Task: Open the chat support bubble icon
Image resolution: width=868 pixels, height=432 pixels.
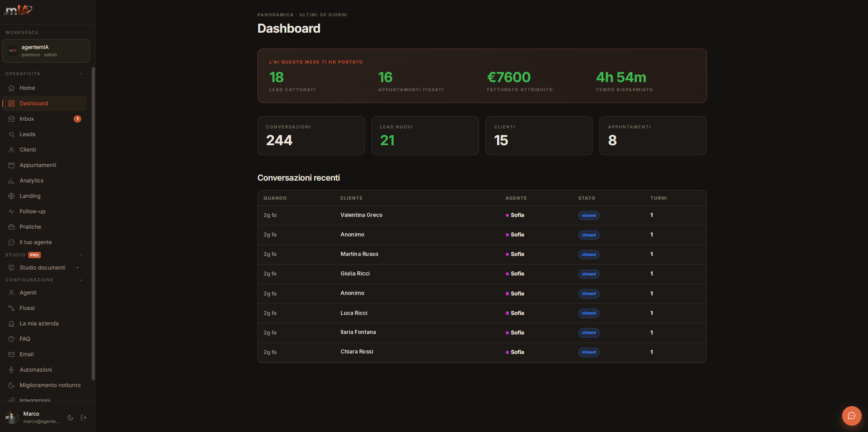Action: click(852, 416)
